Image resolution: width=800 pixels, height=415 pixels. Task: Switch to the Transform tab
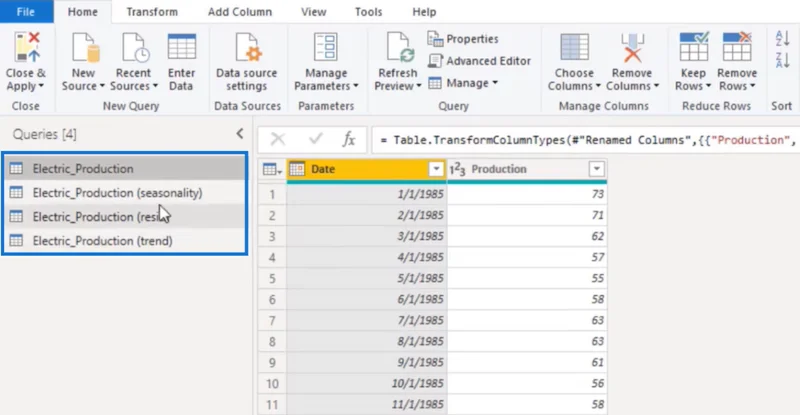152,12
